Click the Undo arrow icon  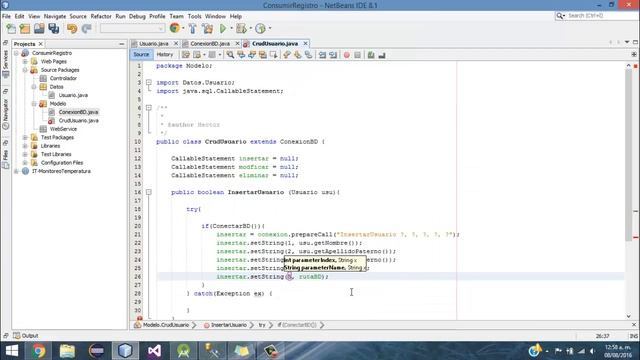coord(72,29)
